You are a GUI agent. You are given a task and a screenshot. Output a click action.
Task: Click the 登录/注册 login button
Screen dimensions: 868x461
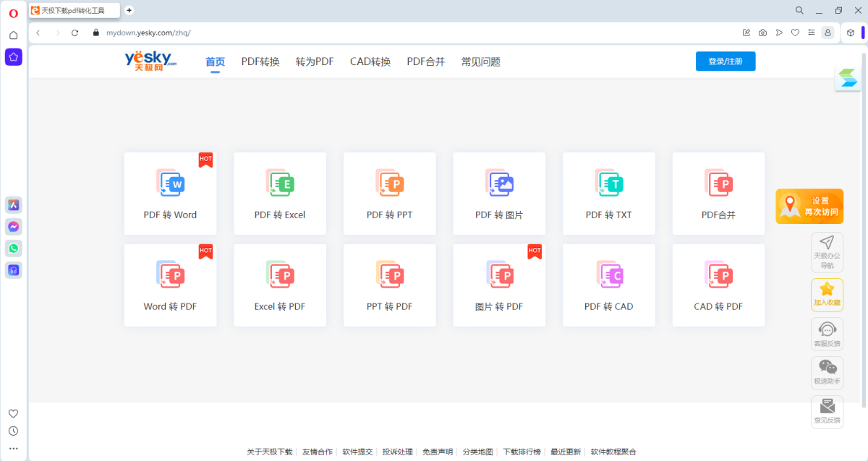point(725,61)
